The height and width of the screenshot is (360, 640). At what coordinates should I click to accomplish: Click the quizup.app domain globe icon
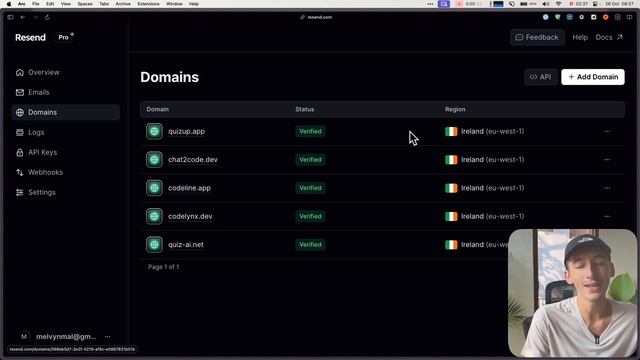154,131
